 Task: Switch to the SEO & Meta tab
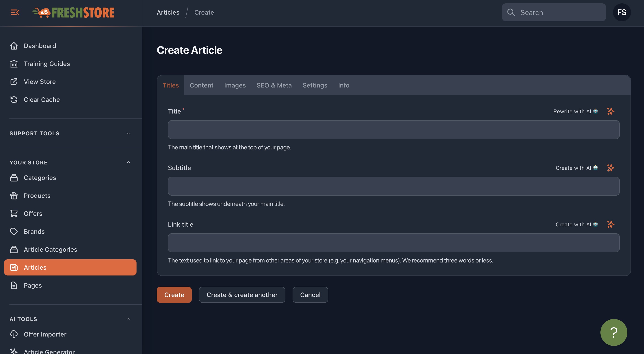click(274, 85)
